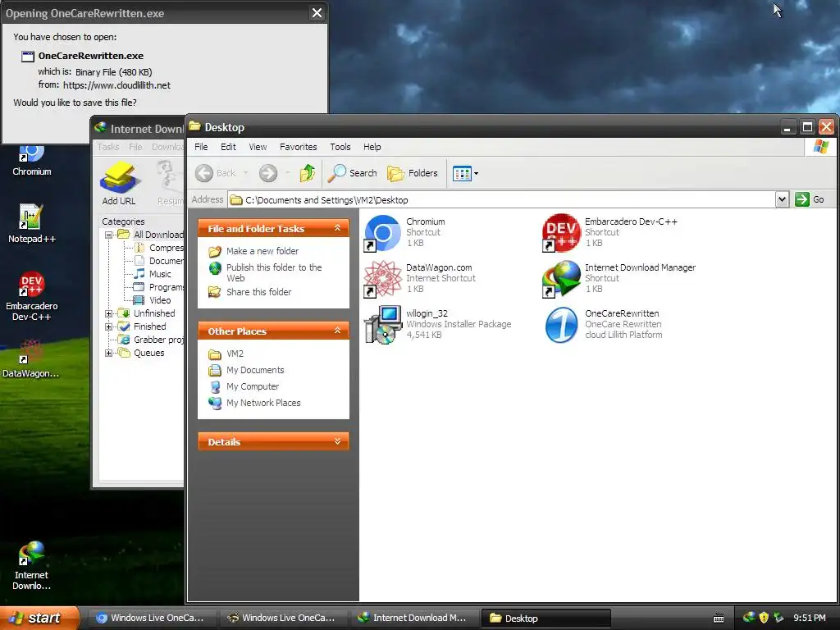
Task: Click Add URL in Internet Download Manager
Action: [119, 183]
